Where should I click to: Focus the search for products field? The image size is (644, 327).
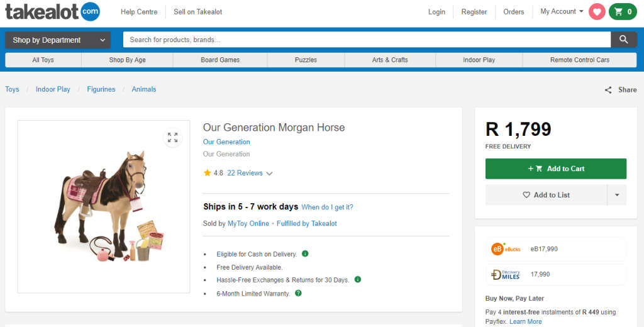click(x=367, y=40)
